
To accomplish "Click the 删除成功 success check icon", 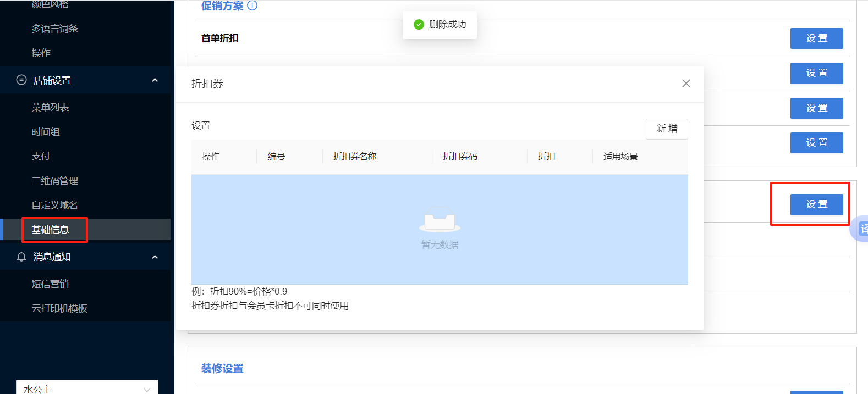I will click(x=419, y=24).
